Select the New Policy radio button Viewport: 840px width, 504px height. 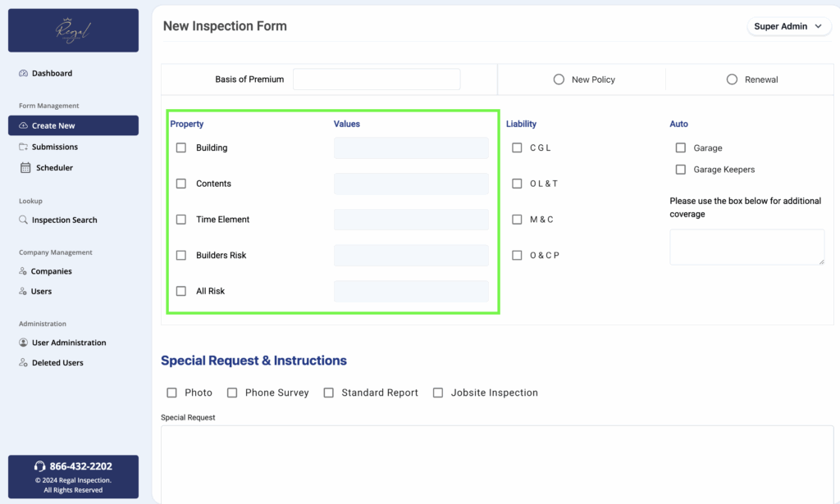click(x=559, y=79)
